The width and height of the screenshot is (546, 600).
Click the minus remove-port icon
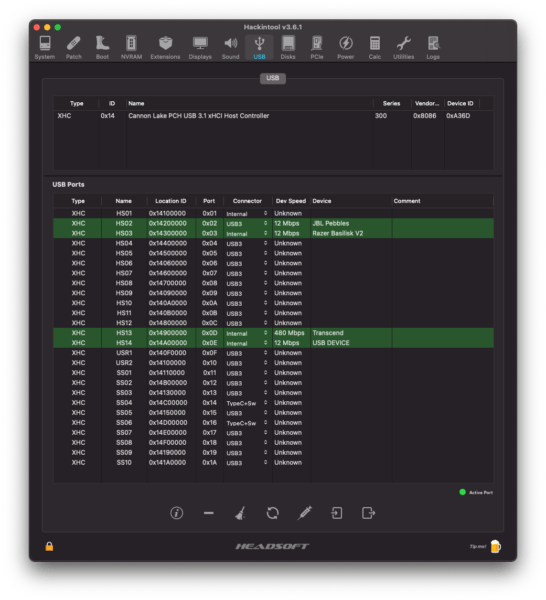coord(209,513)
